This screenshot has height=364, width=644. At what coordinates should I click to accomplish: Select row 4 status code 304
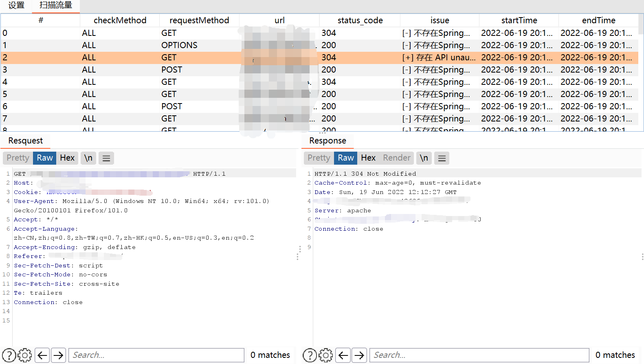point(360,82)
